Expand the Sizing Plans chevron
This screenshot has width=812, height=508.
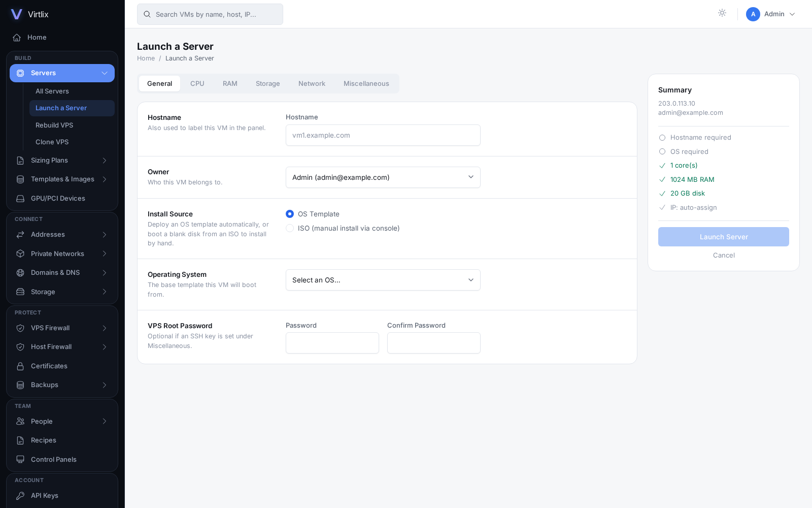click(x=105, y=161)
